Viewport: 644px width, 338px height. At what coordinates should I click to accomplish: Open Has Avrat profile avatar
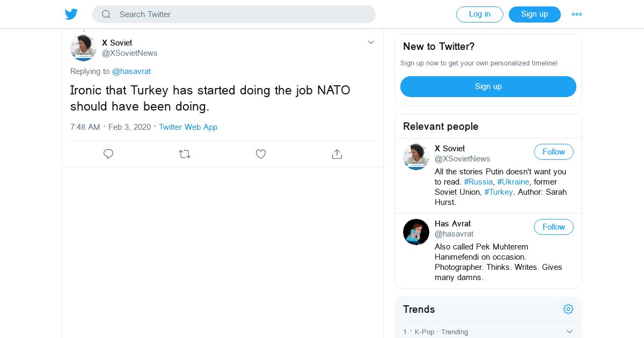click(416, 232)
